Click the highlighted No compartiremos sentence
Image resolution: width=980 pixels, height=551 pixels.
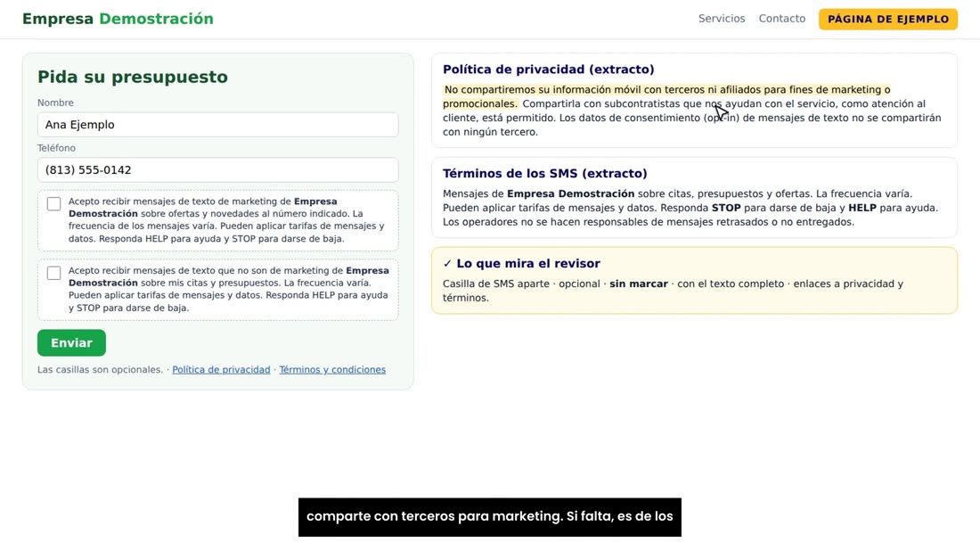[666, 96]
